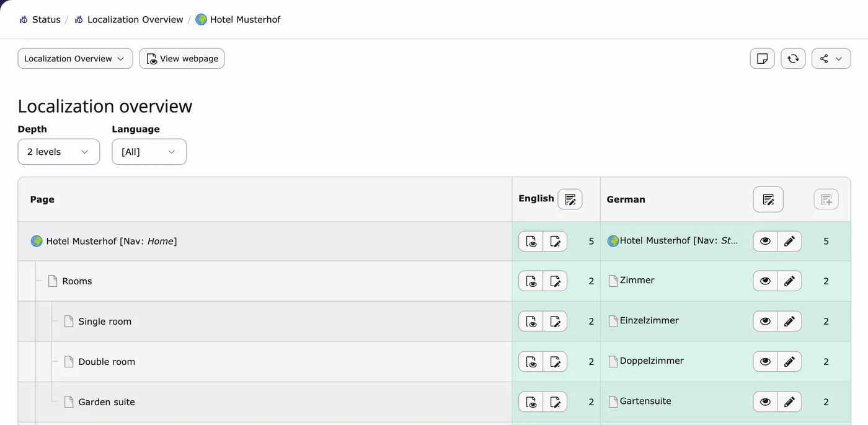The height and width of the screenshot is (425, 868).
Task: Open Hotel Musterhof breadcrumb
Action: [238, 20]
